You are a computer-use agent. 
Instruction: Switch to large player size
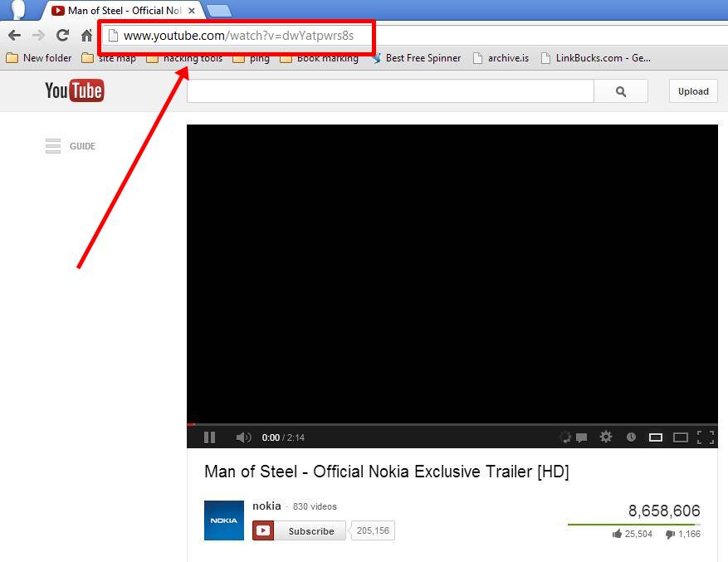681,437
